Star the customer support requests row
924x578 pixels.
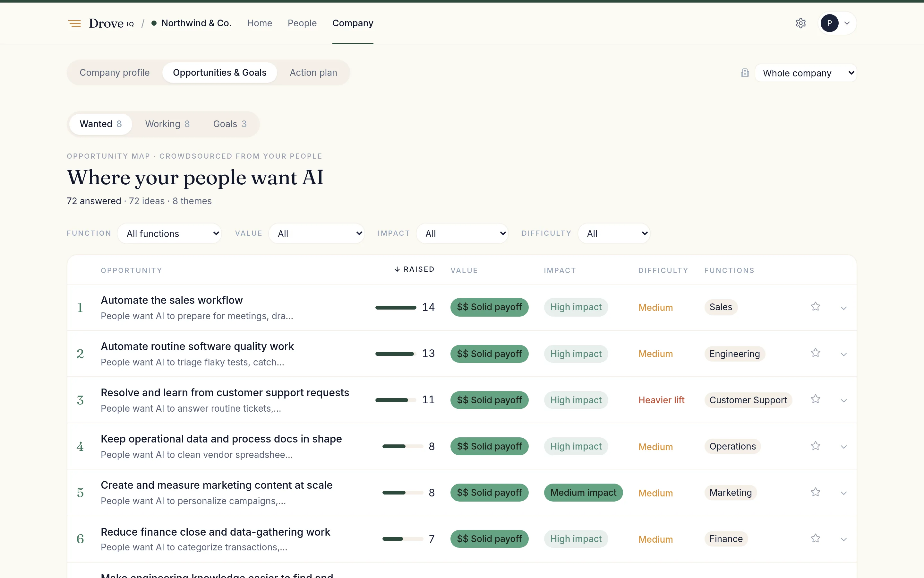tap(815, 399)
